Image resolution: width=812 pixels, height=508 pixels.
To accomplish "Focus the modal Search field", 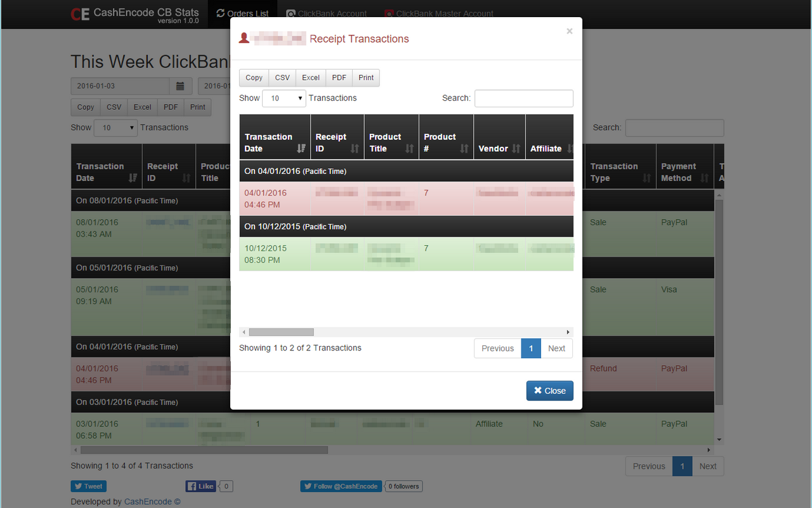I will coord(524,98).
